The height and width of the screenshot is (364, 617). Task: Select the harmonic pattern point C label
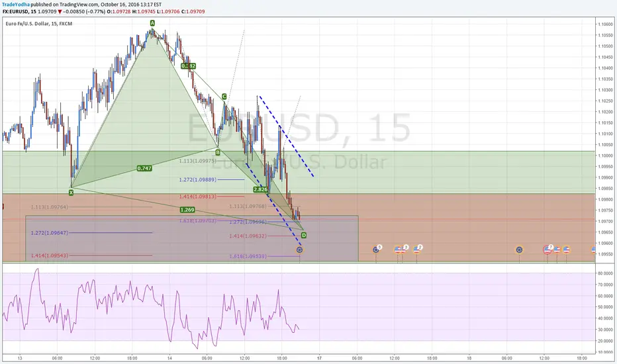(224, 97)
